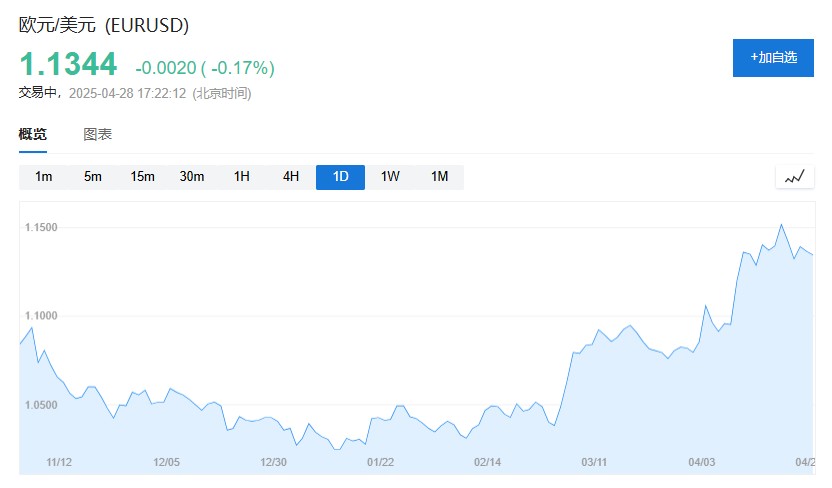The height and width of the screenshot is (488, 832).
Task: Click the 加自选 add-to-watchlist button
Action: click(773, 57)
